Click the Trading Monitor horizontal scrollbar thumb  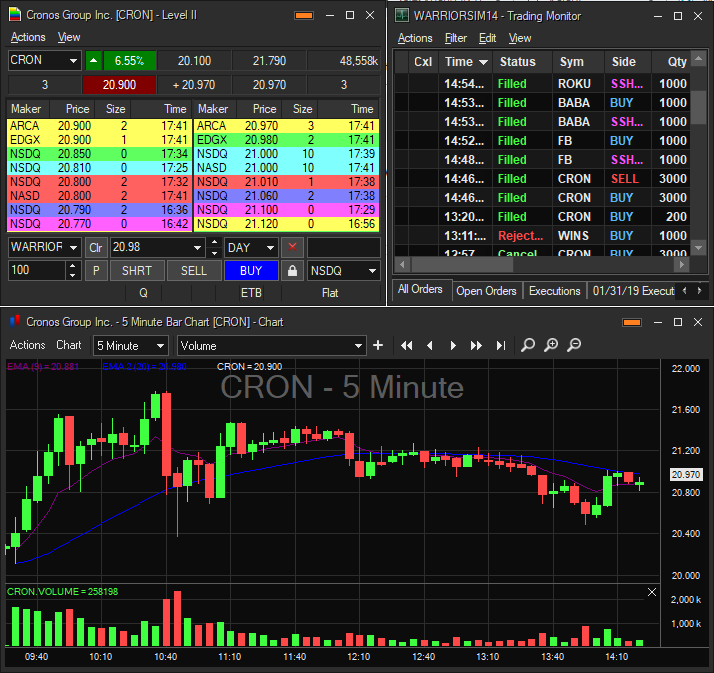pyautogui.click(x=462, y=265)
